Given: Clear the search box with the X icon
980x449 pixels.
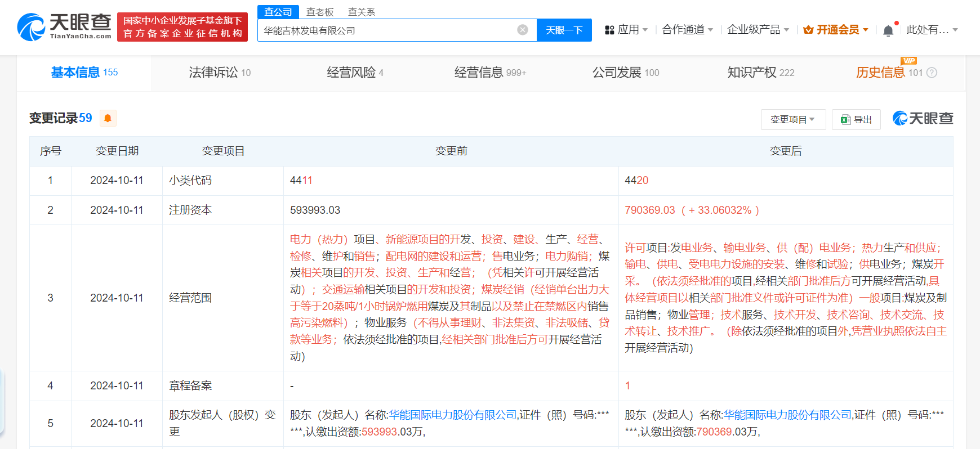Looking at the screenshot, I should tap(523, 30).
